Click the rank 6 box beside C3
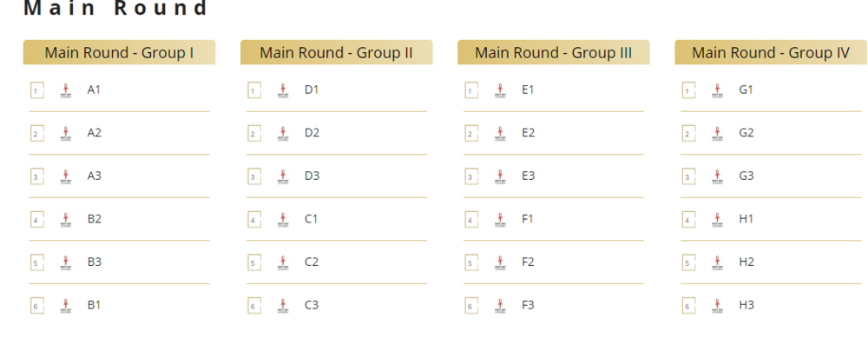This screenshot has width=868, height=352. 254,306
